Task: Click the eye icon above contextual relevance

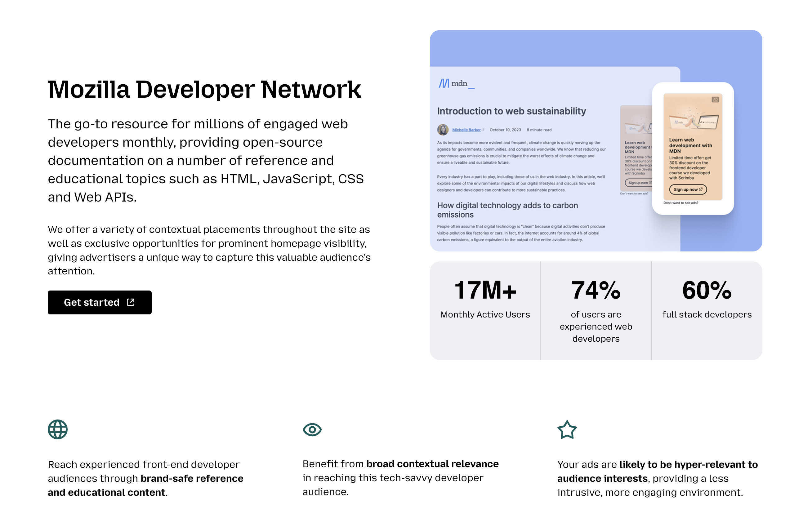Action: [312, 429]
